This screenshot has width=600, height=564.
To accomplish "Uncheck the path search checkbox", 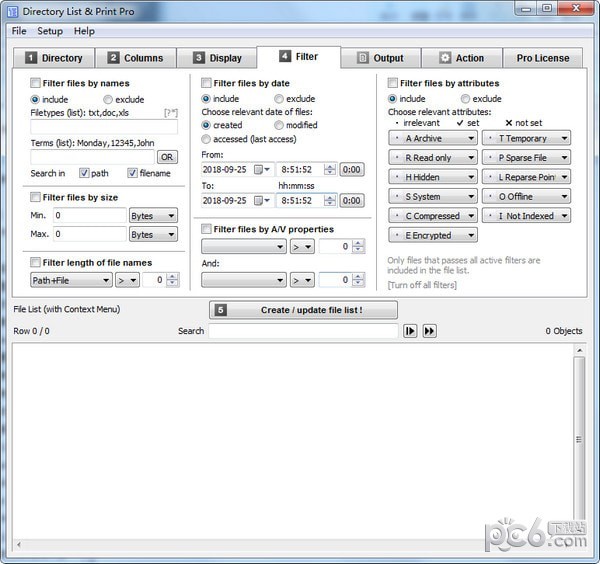I will [x=84, y=173].
